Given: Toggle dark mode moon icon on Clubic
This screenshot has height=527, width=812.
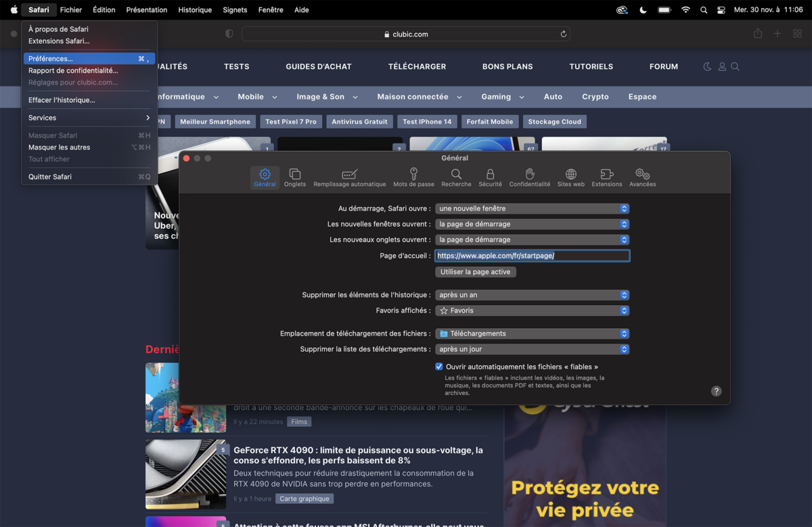Looking at the screenshot, I should click(x=707, y=66).
